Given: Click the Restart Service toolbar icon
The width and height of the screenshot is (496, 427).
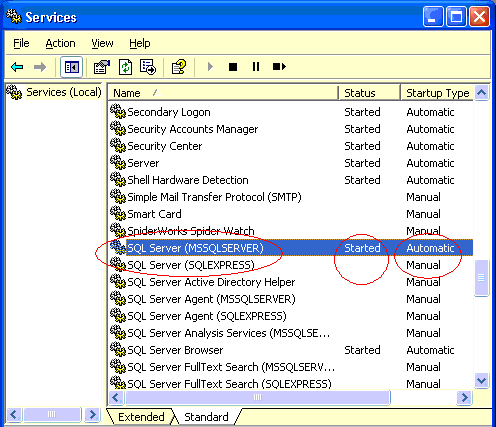Looking at the screenshot, I should (279, 67).
